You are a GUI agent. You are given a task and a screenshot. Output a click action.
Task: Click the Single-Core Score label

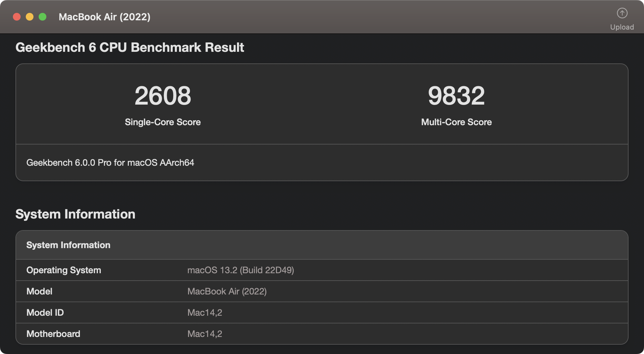[163, 122]
